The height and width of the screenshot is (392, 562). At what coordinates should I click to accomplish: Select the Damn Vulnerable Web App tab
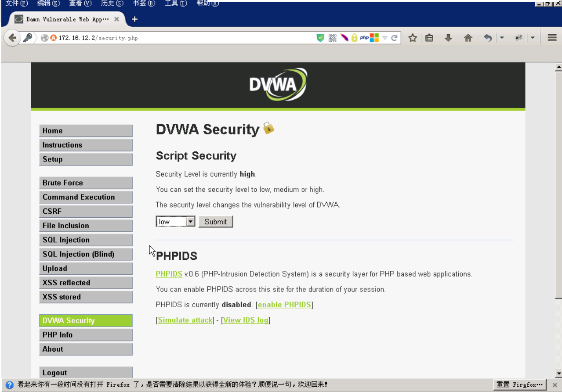[67, 19]
